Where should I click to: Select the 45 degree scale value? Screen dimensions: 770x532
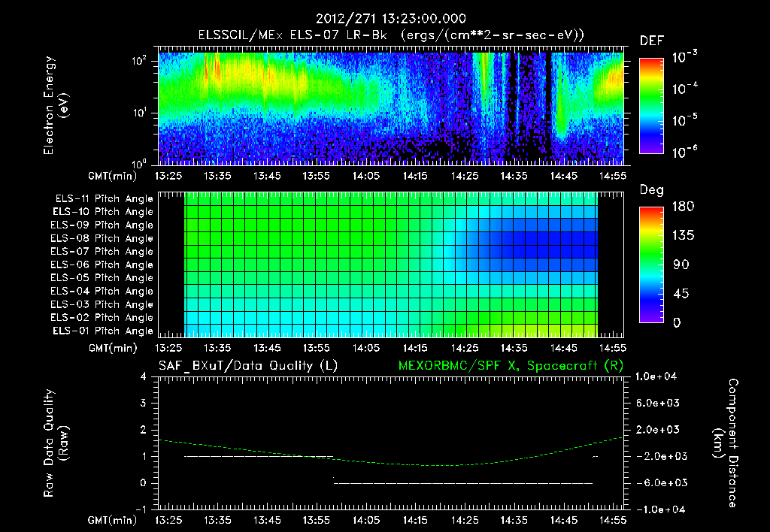pyautogui.click(x=681, y=294)
